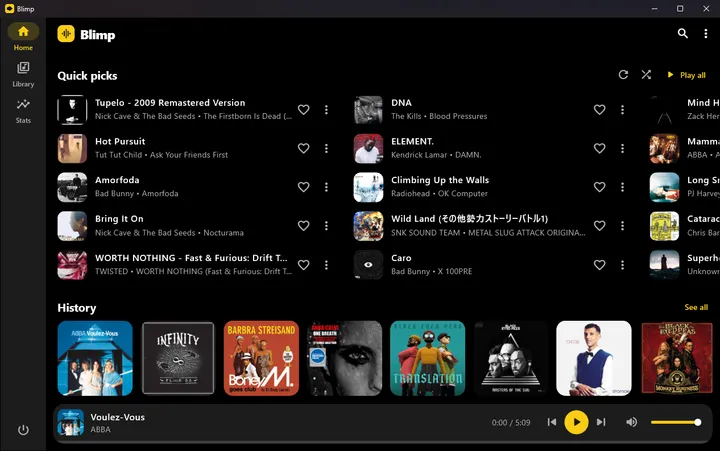Open more options for Bring It On
The height and width of the screenshot is (451, 720).
click(x=326, y=226)
